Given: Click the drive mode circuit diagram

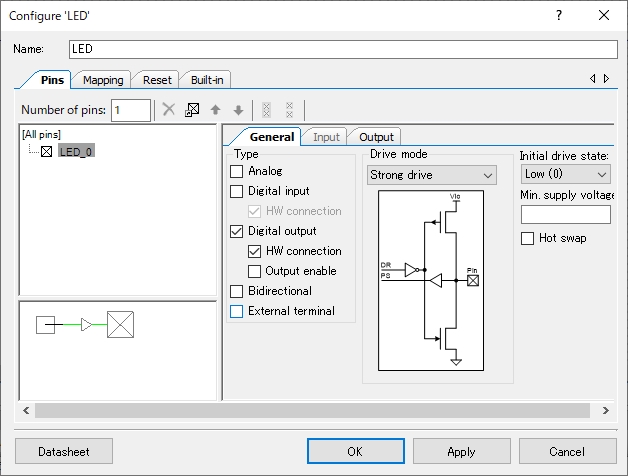Looking at the screenshot, I should (x=431, y=280).
